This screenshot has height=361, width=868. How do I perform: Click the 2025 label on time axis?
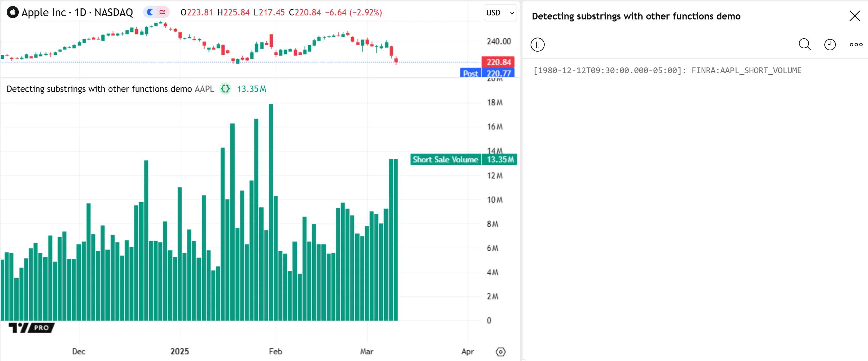pos(179,352)
